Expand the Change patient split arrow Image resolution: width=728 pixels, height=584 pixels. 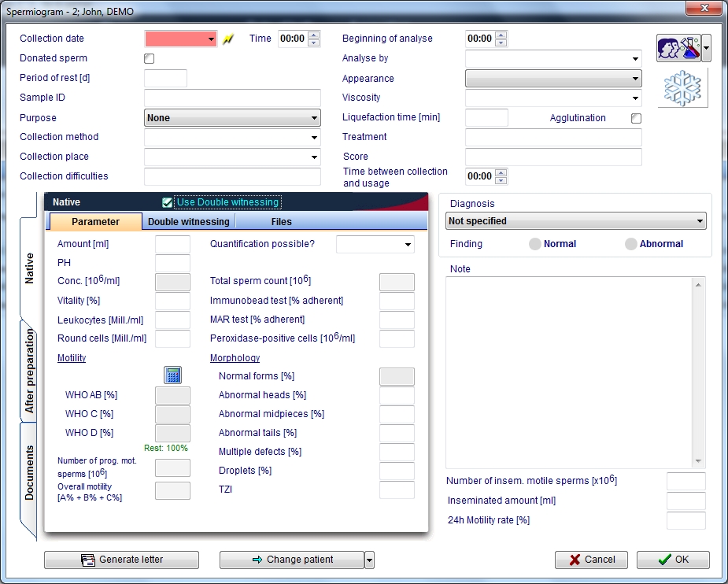369,560
